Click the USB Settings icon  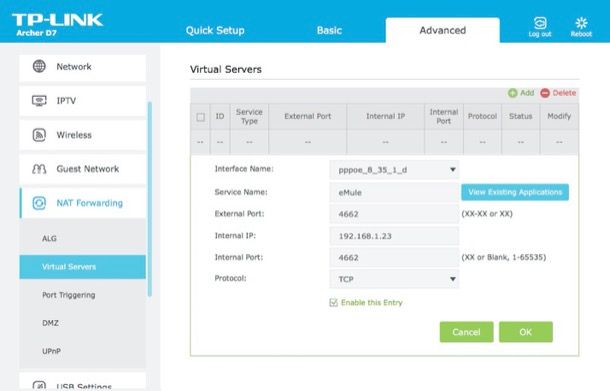pos(39,386)
